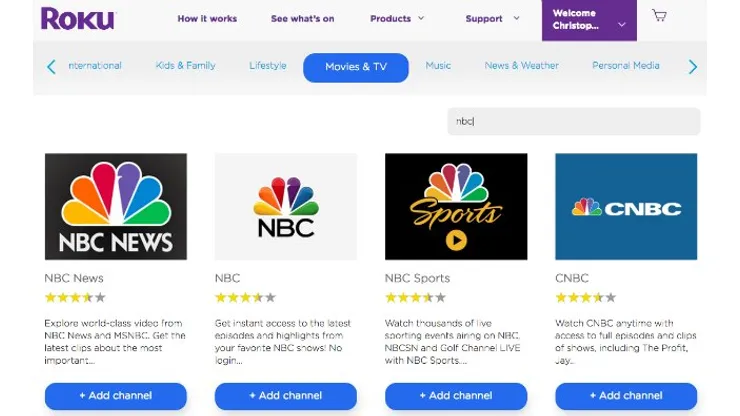The image size is (740, 416).
Task: Expand the Products dropdown menu
Action: click(397, 19)
